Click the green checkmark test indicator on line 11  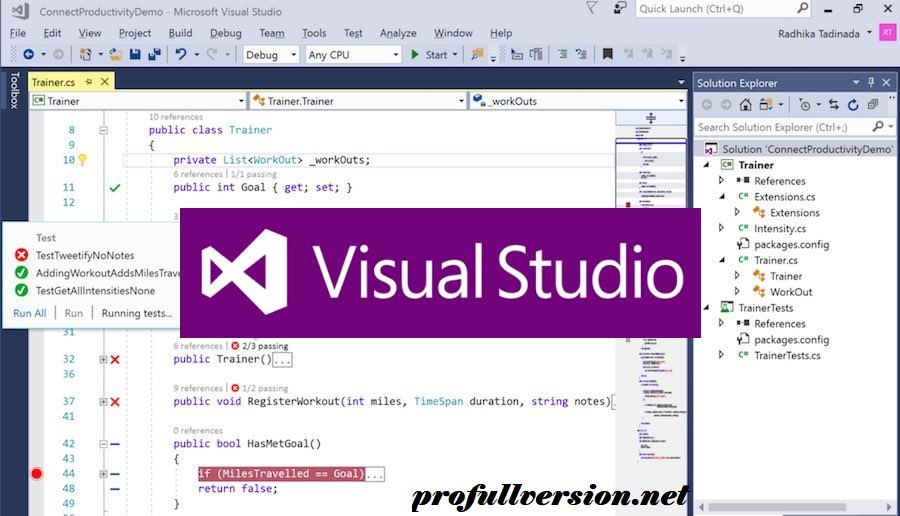click(x=115, y=188)
